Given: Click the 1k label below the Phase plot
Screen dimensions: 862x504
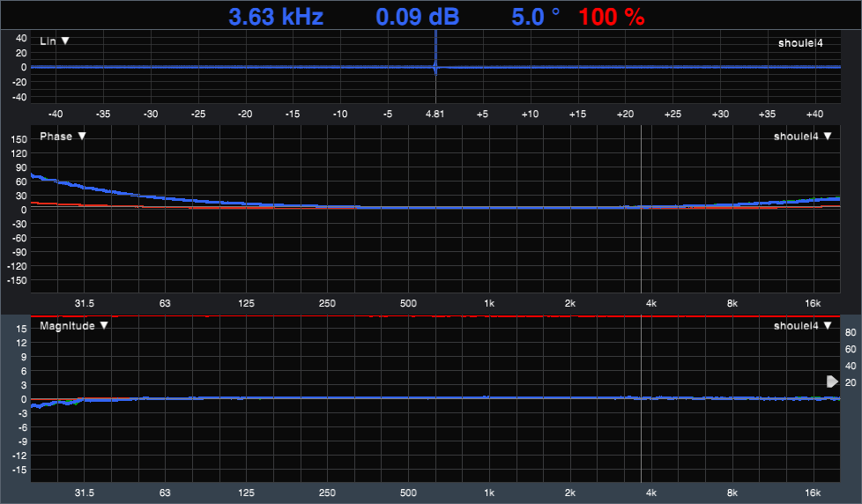Looking at the screenshot, I should (x=488, y=303).
